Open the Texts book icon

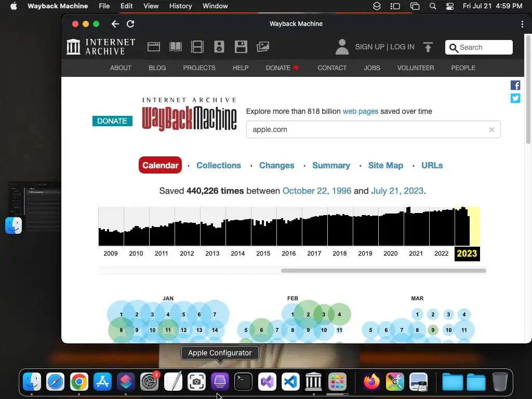tap(176, 47)
